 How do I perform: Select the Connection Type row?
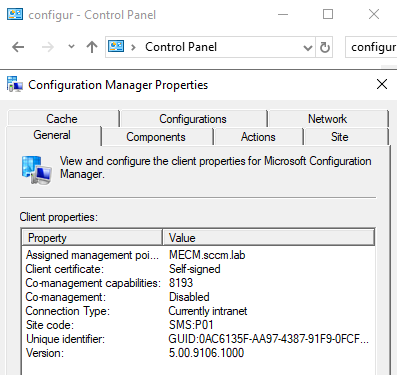pos(198,311)
